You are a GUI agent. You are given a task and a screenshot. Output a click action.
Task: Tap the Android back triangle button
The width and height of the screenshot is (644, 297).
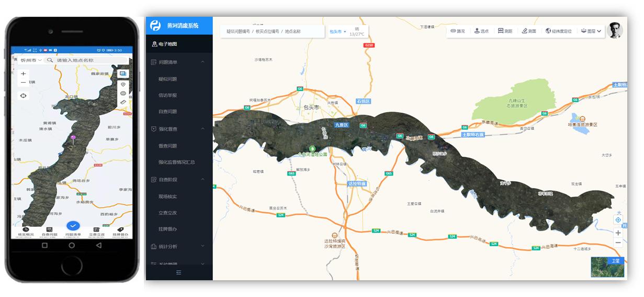click(99, 245)
